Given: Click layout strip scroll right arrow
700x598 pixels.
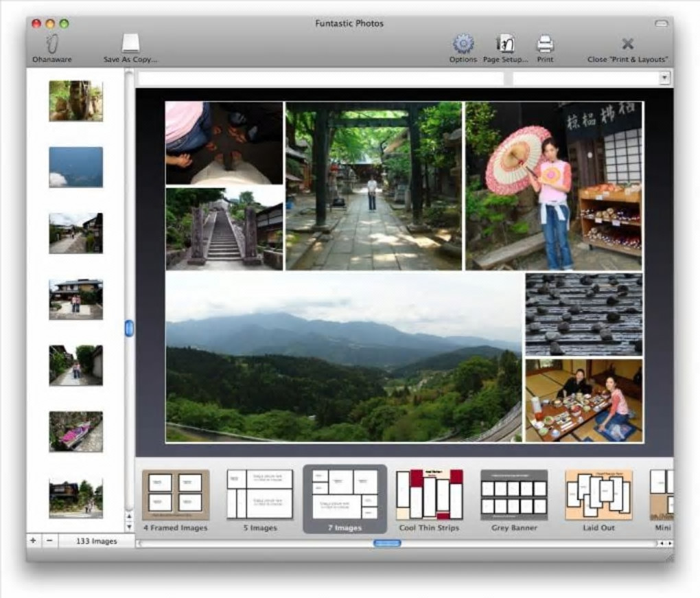Looking at the screenshot, I should (670, 543).
